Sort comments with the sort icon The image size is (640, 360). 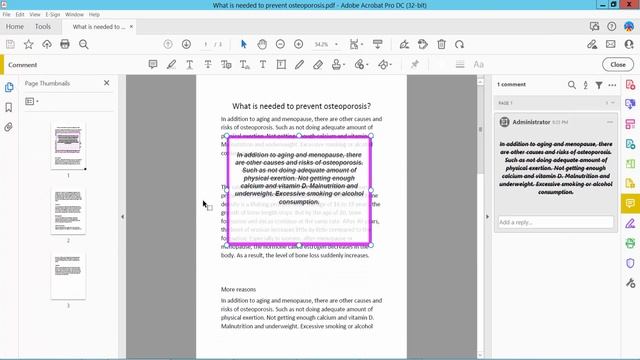pos(585,85)
